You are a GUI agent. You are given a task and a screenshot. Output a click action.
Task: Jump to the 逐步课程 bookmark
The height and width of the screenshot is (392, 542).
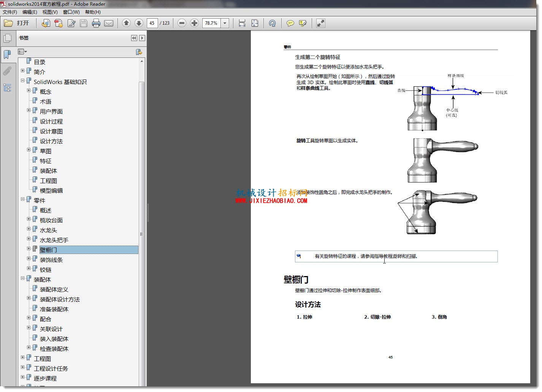pos(45,379)
